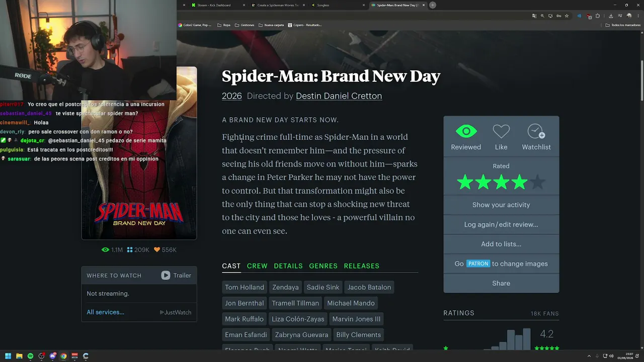Open director Destin Daniel Cretton's page
The height and width of the screenshot is (362, 644).
(x=339, y=96)
